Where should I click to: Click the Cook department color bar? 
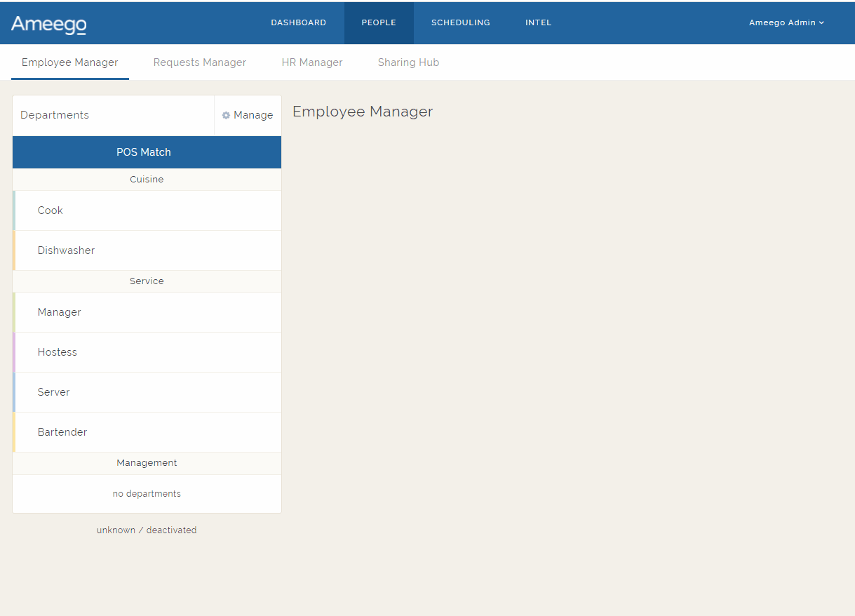click(x=14, y=210)
